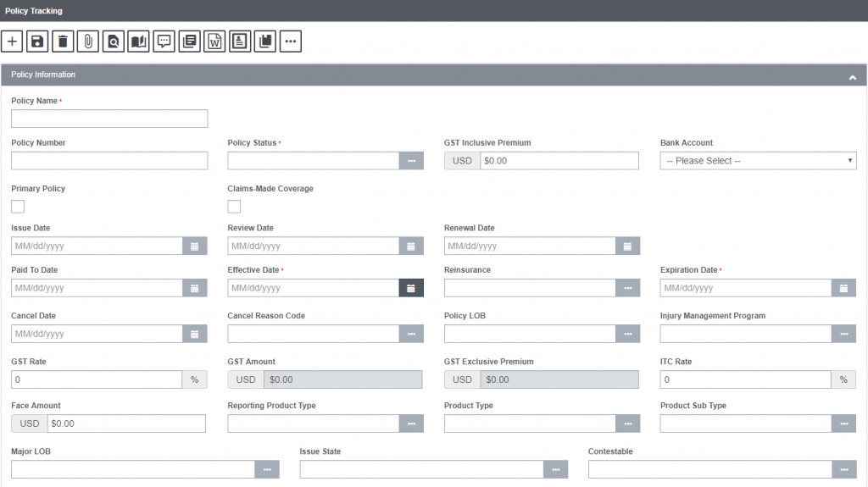
Task: Click the Policy Tracking title text
Action: pyautogui.click(x=34, y=11)
